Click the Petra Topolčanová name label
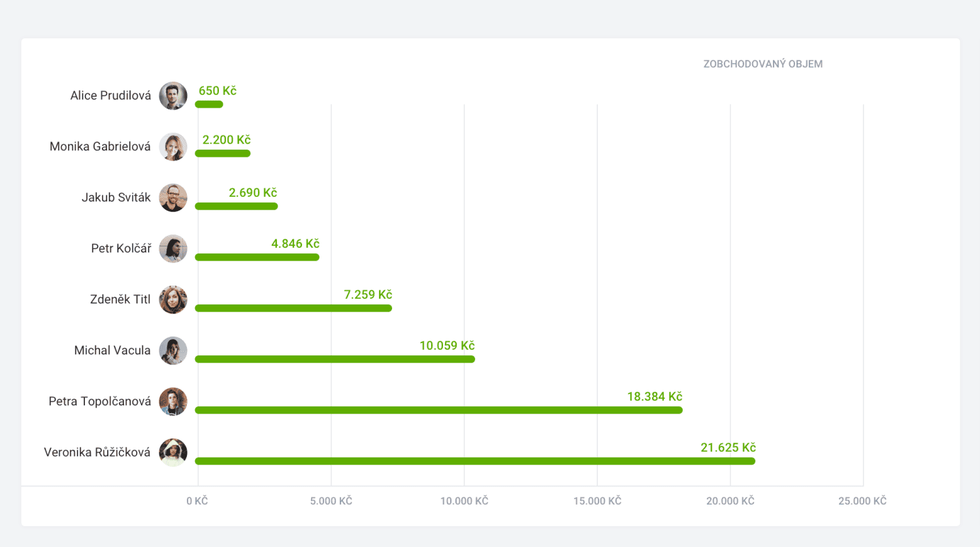 click(99, 401)
